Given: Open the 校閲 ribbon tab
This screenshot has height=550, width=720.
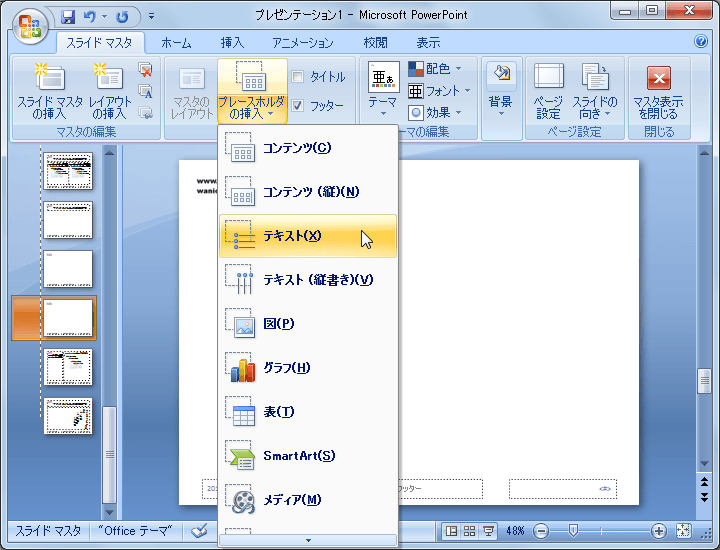Looking at the screenshot, I should click(x=376, y=43).
